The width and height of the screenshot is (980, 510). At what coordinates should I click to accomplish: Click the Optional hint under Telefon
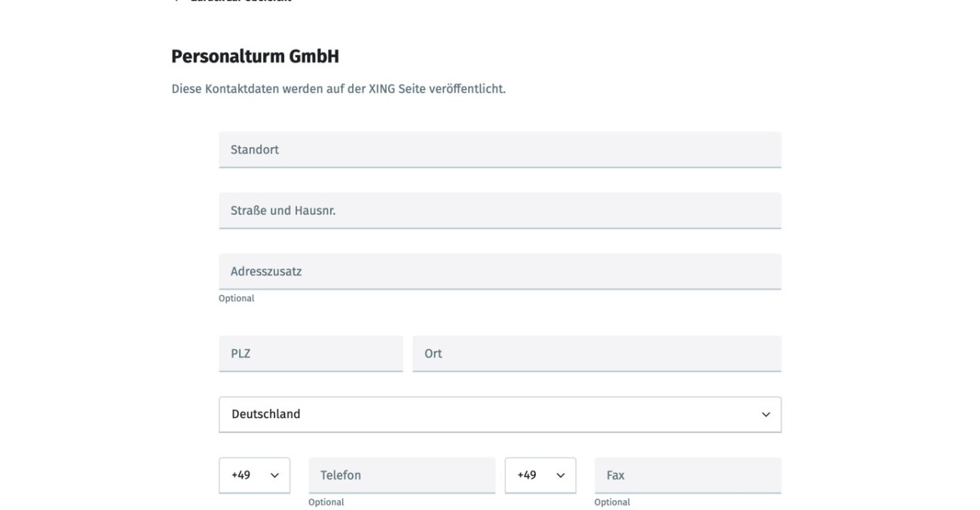coord(326,502)
